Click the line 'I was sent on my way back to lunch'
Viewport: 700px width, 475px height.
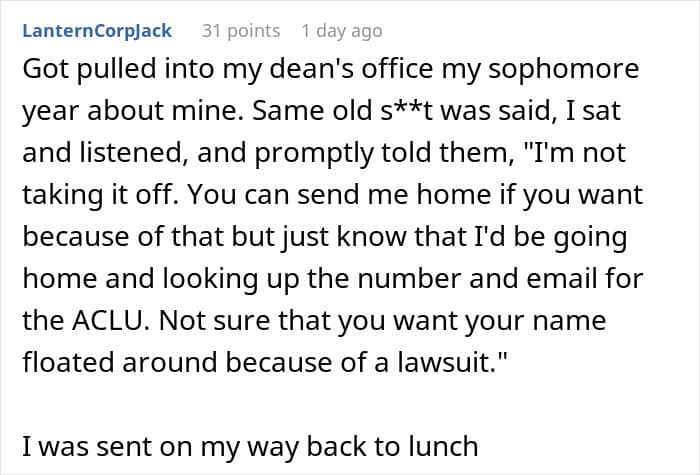point(250,446)
